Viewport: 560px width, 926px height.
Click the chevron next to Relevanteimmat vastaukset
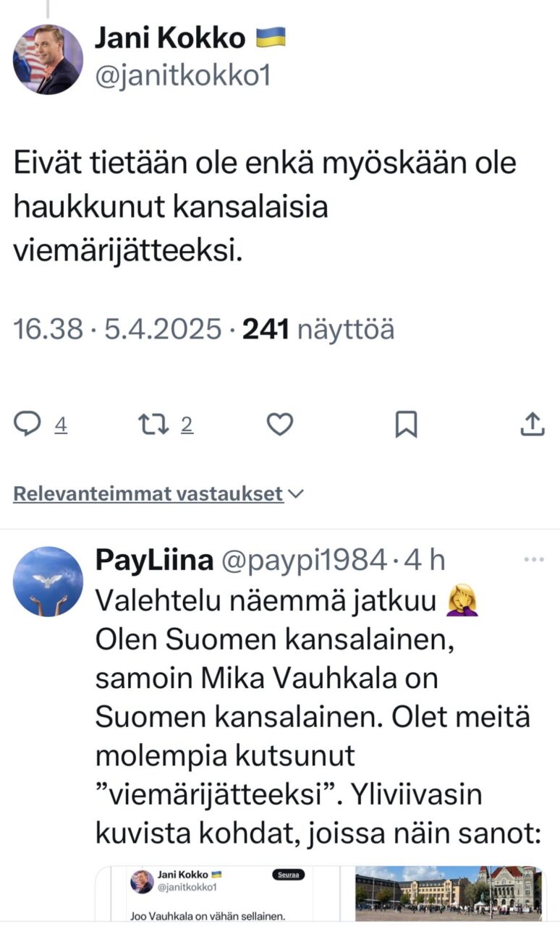(x=296, y=494)
